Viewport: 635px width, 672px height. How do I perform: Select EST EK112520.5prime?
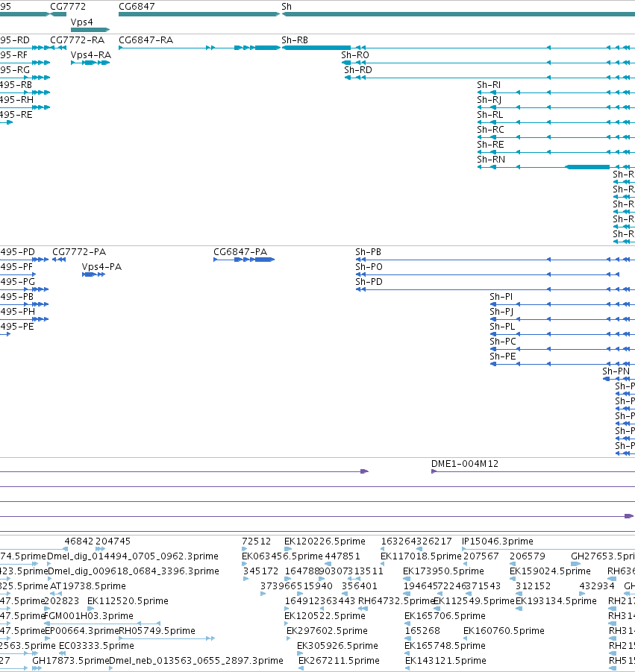coord(128,601)
